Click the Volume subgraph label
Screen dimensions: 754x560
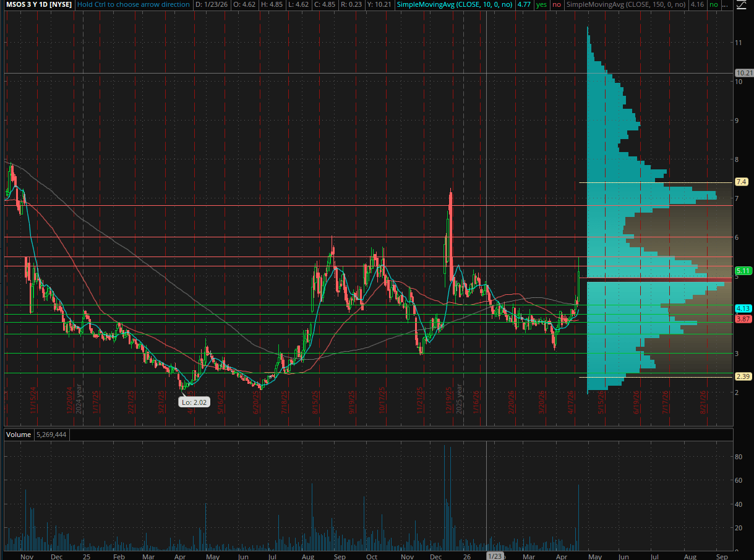pyautogui.click(x=18, y=435)
